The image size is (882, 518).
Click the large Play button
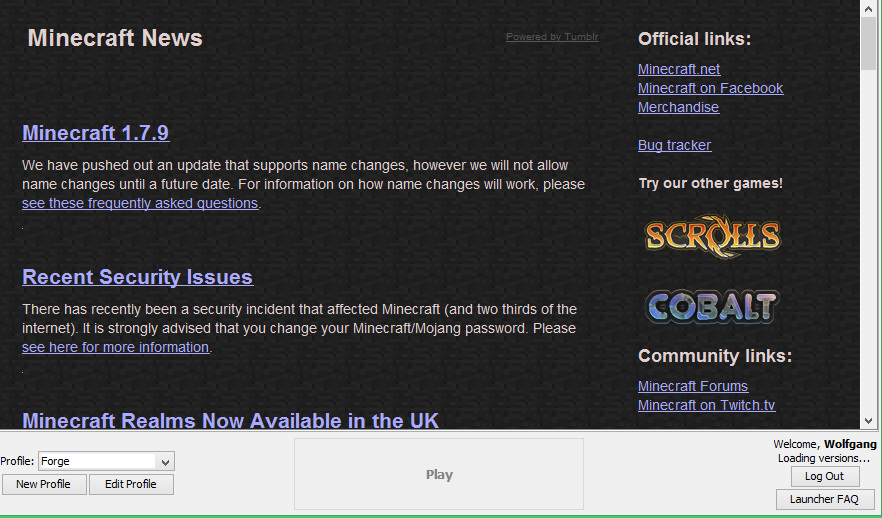[x=439, y=475]
